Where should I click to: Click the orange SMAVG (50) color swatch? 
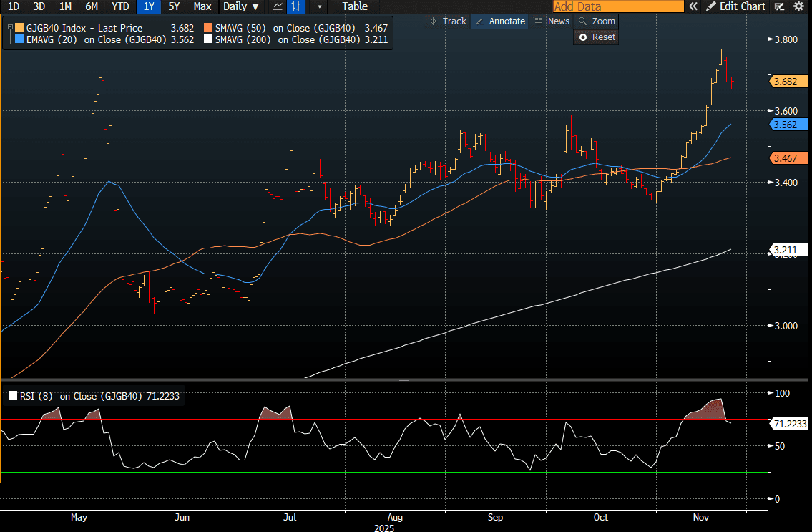[208, 28]
